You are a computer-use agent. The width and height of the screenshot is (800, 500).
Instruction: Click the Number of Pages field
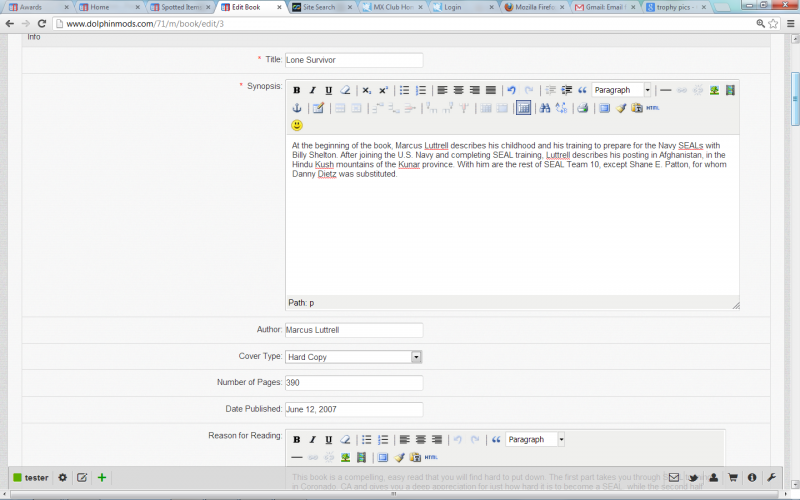click(x=354, y=383)
